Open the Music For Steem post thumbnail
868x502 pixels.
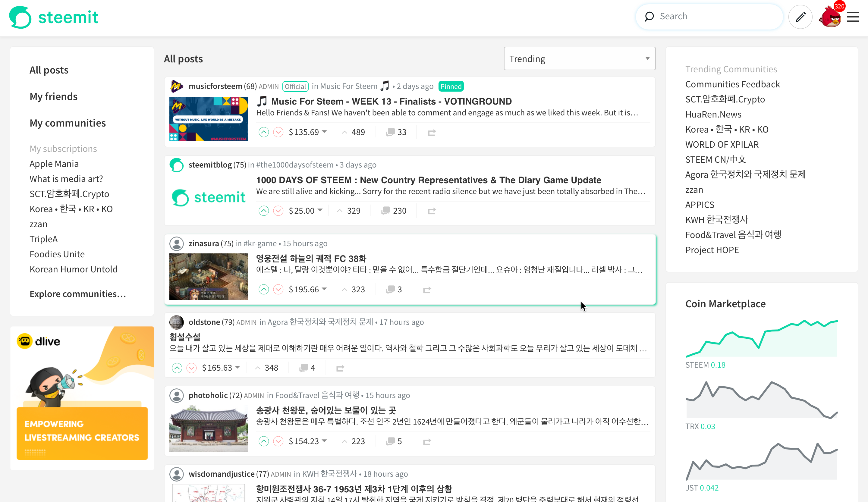pos(208,119)
